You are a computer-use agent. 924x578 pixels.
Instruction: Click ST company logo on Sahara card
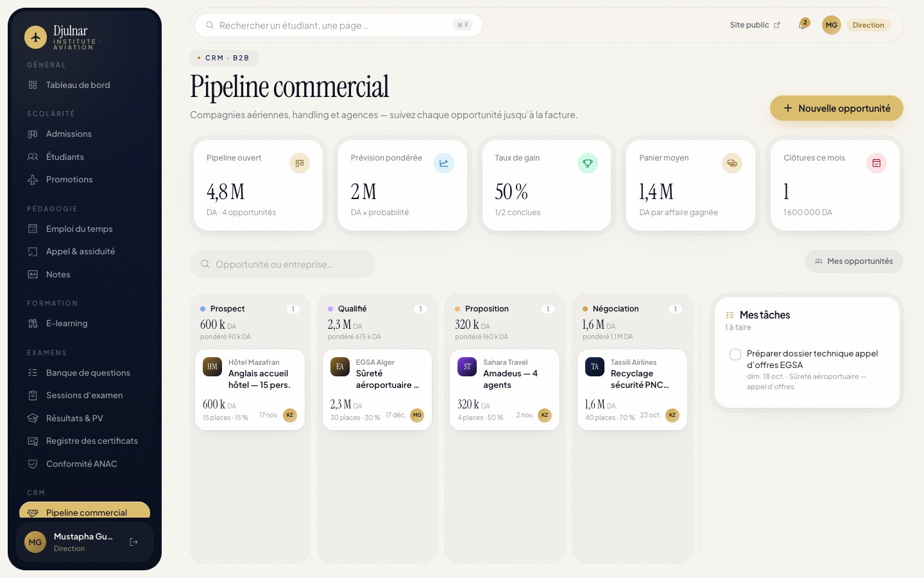[x=467, y=367]
